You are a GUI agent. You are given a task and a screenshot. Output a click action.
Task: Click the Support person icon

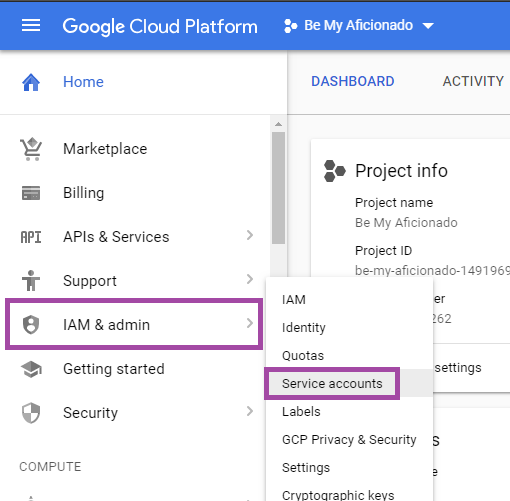pyautogui.click(x=31, y=280)
